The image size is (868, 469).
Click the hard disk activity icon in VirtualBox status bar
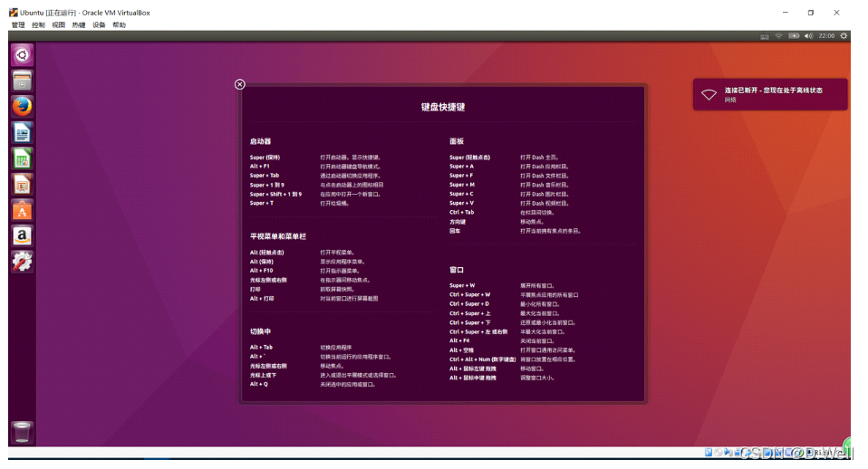[709, 453]
